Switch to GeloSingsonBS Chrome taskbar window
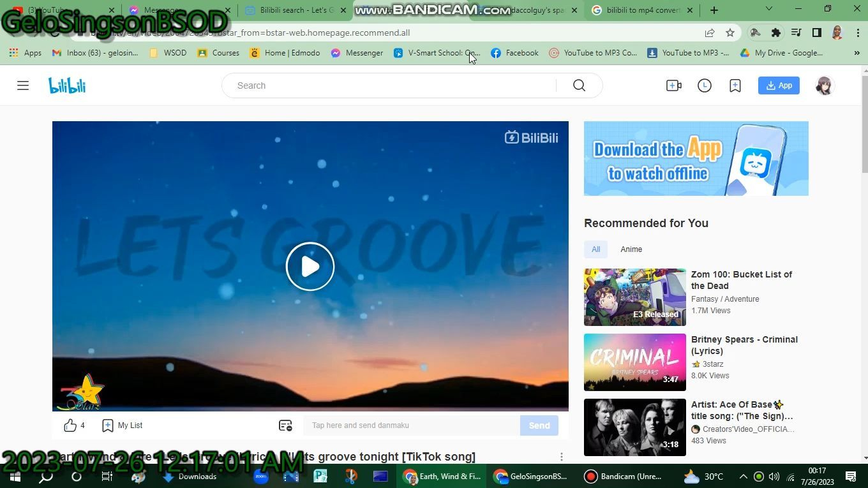Image resolution: width=868 pixels, height=488 pixels. [x=532, y=477]
